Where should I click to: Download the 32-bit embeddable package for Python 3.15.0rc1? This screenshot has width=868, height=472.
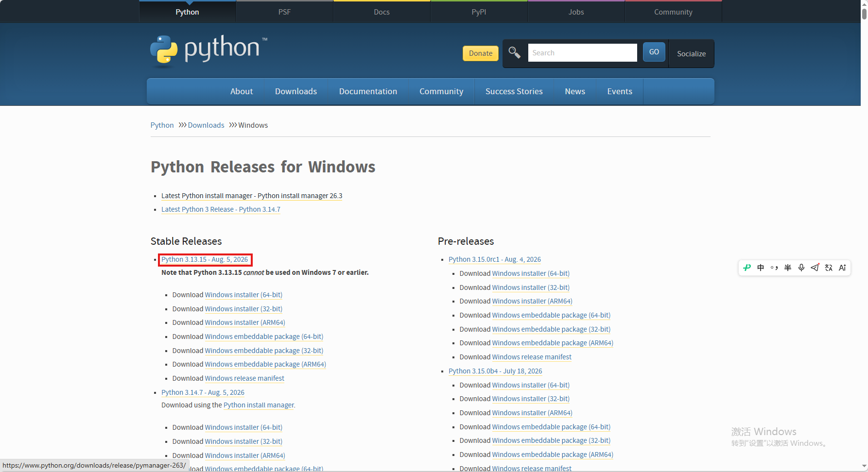click(551, 329)
